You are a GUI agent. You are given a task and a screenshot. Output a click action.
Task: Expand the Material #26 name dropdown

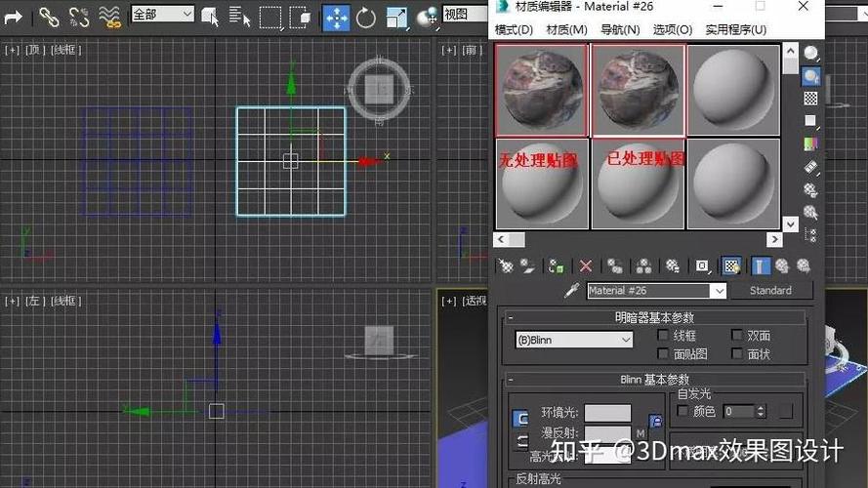(718, 291)
